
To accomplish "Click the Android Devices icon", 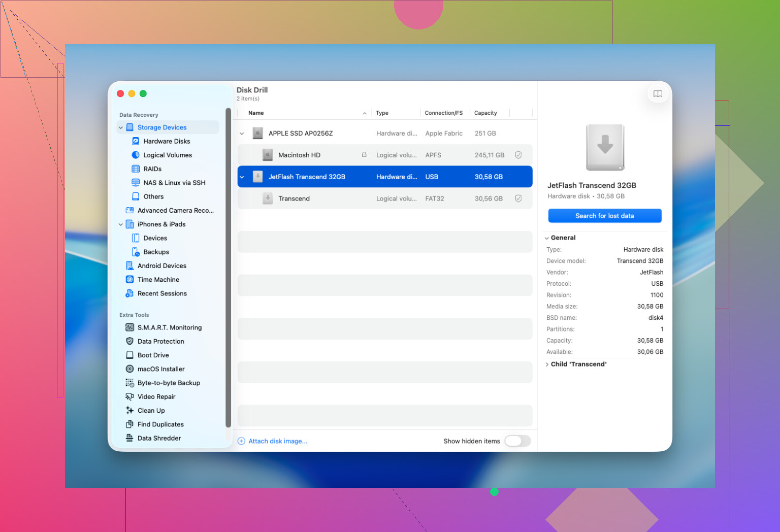I will coord(129,265).
